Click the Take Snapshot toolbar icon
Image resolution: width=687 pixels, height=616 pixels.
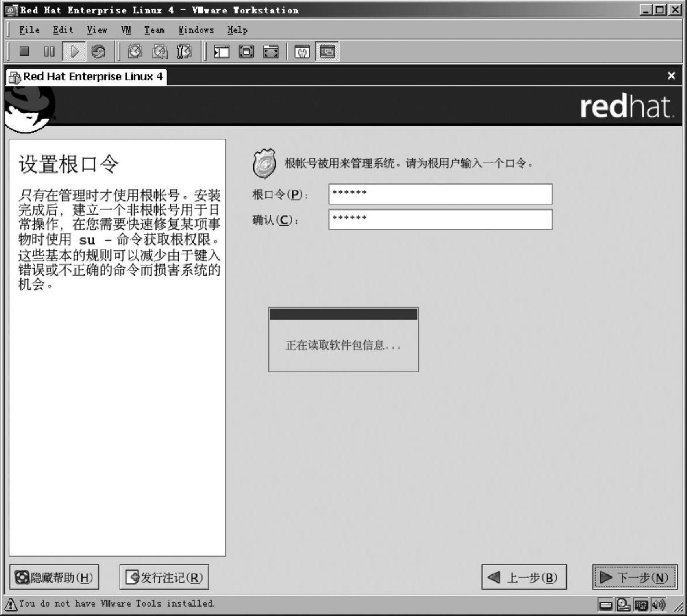pos(135,52)
